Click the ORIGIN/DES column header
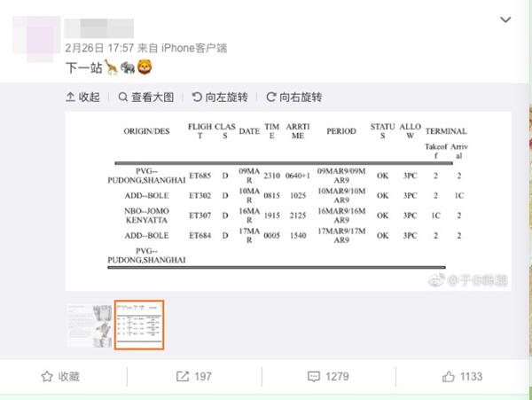This screenshot has height=400, width=532. [x=146, y=131]
